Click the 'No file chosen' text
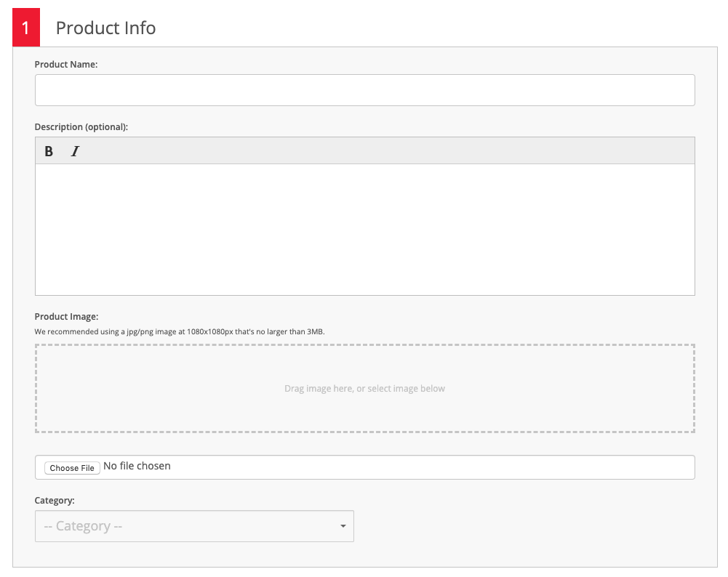The image size is (728, 577). click(137, 466)
